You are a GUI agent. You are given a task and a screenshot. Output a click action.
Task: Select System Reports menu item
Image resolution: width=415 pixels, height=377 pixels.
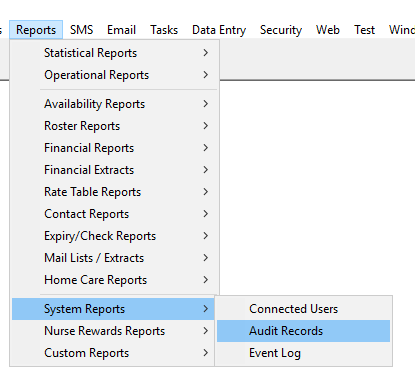click(x=113, y=309)
